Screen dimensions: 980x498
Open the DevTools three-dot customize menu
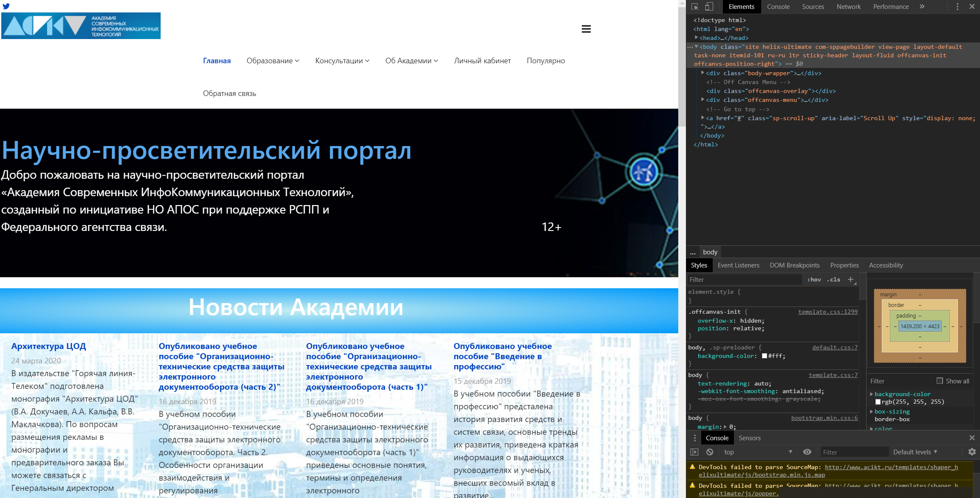(x=957, y=7)
